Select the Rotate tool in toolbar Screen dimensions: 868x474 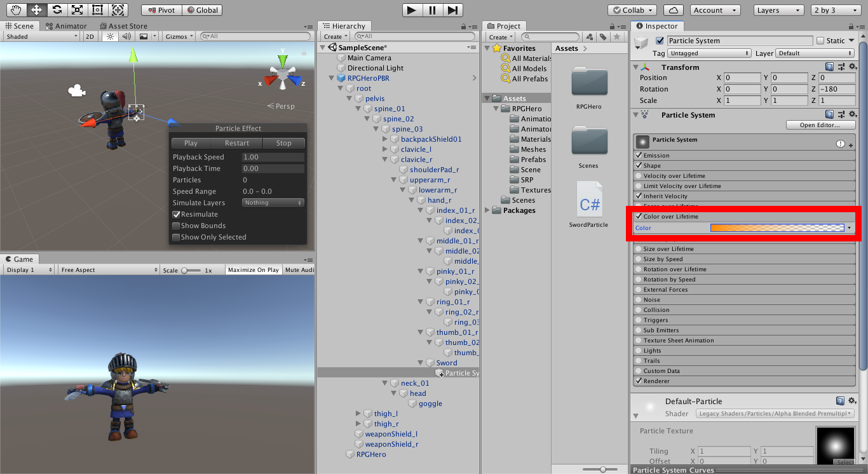(57, 10)
